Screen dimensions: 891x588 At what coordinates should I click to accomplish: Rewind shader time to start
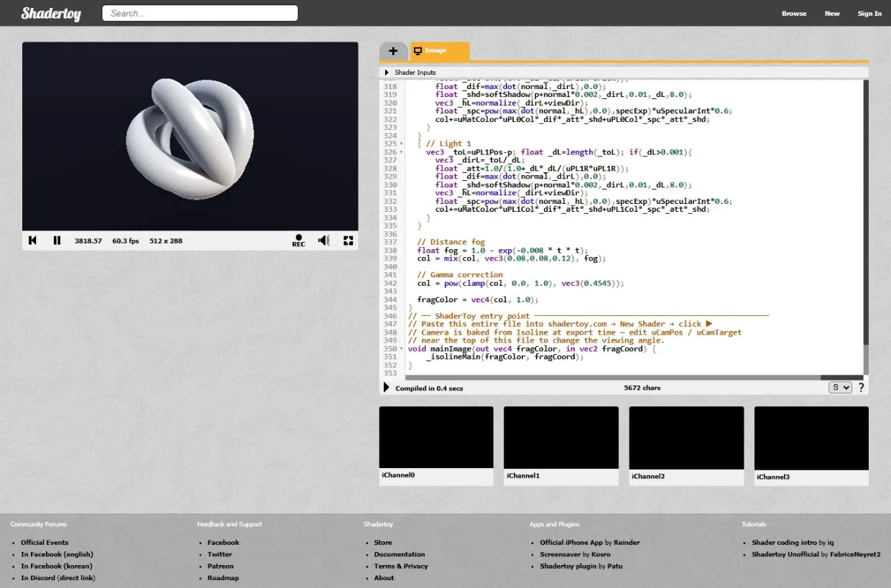(32, 241)
